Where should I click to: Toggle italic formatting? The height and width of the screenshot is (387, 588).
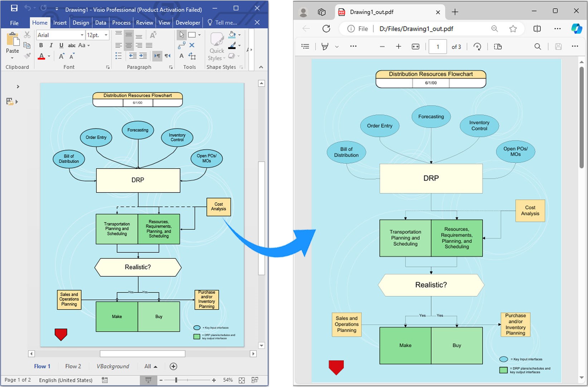(51, 46)
